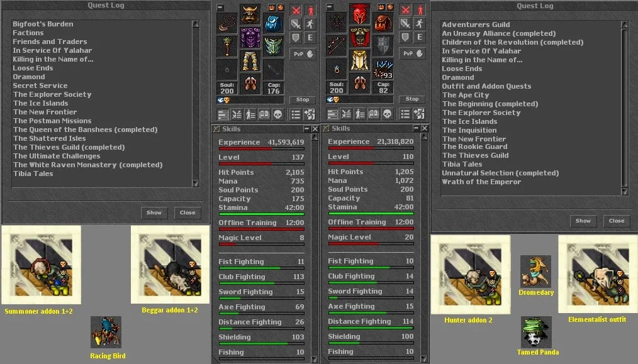Click the open-book icon in the knight's button row
Screen dimensions: 638x364
264,114
